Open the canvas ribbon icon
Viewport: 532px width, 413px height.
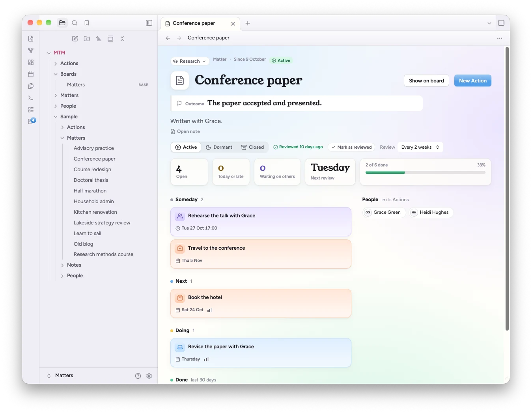31,62
